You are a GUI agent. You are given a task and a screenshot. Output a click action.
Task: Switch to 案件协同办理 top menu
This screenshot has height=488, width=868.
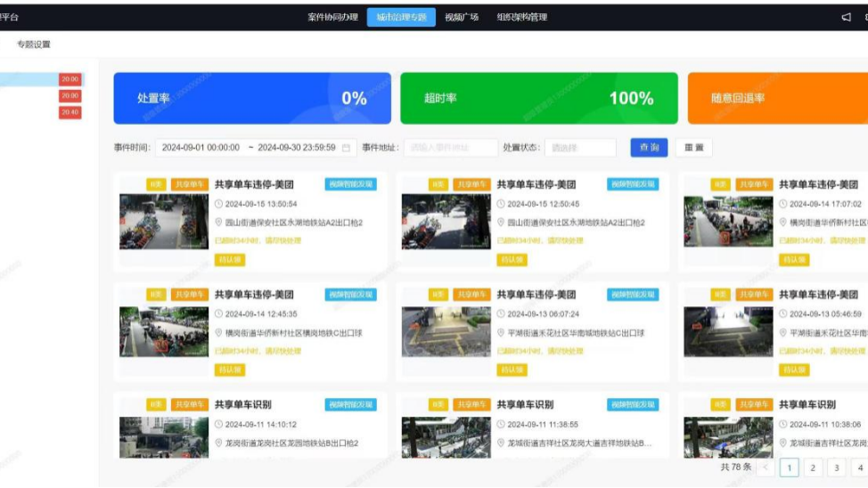pos(332,17)
